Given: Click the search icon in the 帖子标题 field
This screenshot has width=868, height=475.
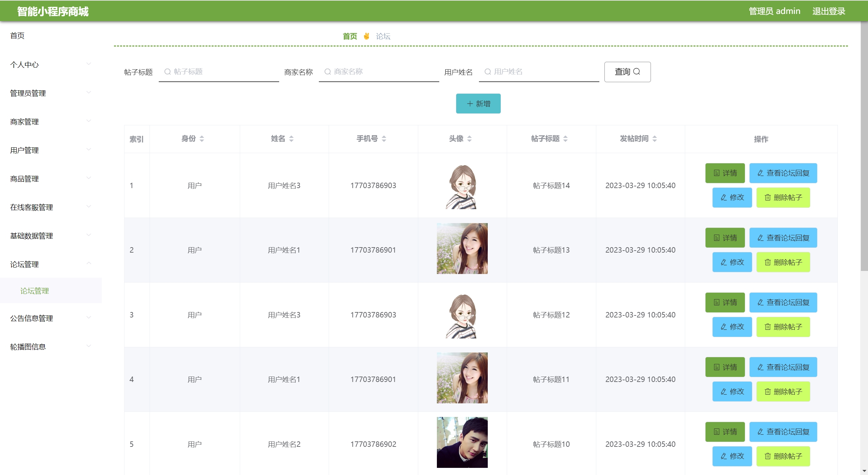Looking at the screenshot, I should [x=168, y=72].
